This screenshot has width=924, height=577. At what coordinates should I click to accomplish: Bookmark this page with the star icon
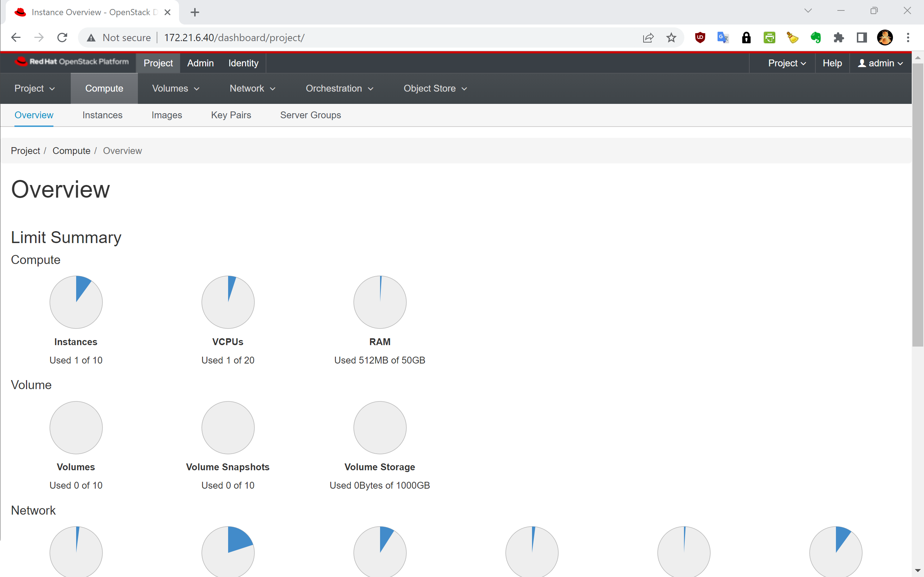point(671,38)
